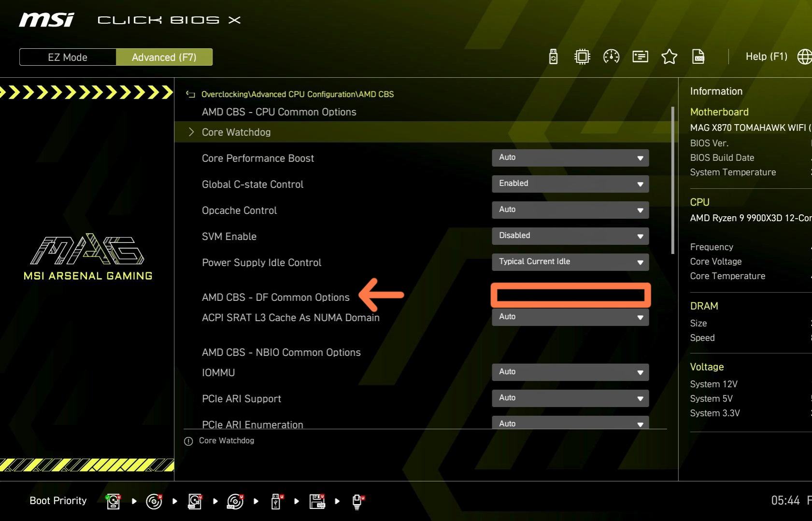
Task: Click the System 12V entry
Action: click(714, 384)
